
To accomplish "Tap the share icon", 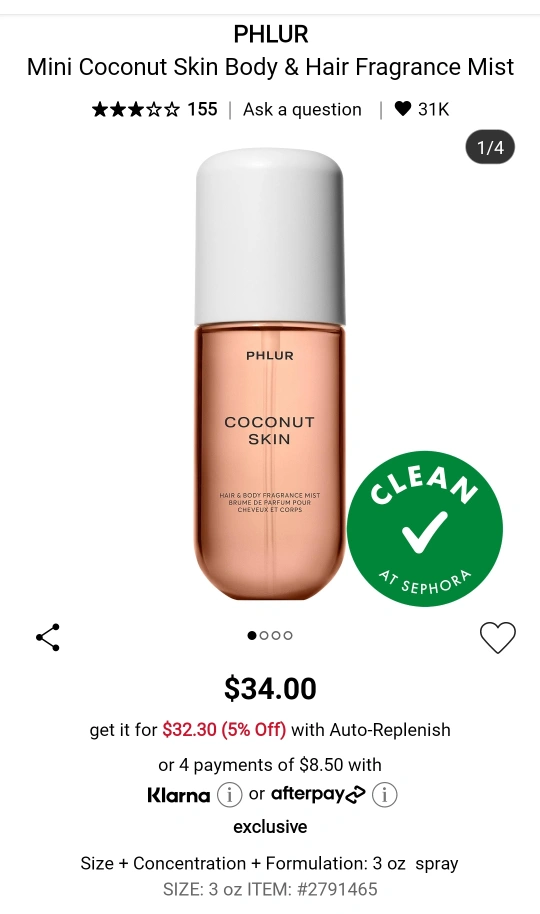I will point(48,637).
